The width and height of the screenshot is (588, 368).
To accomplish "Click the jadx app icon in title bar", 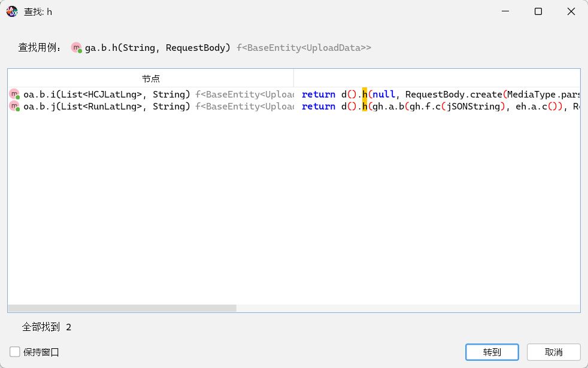I will click(x=12, y=11).
